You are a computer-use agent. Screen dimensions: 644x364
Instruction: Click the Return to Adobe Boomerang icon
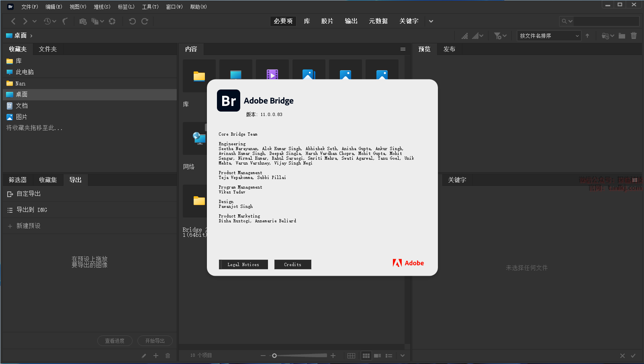coord(65,21)
